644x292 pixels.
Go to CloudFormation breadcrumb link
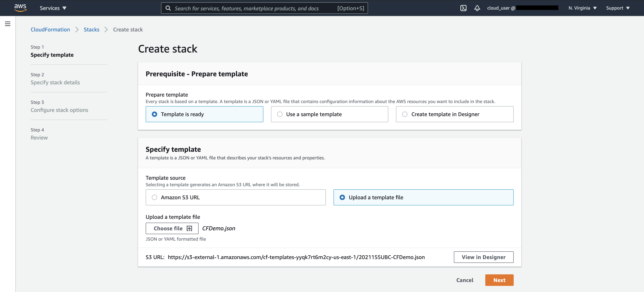(x=50, y=30)
